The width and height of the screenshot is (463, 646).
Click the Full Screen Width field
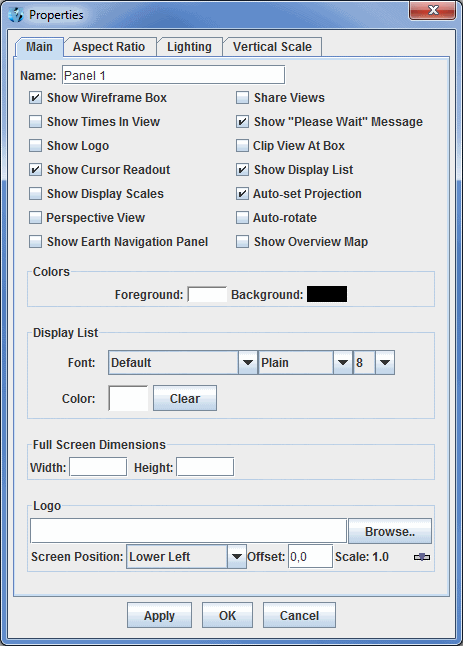tap(98, 467)
